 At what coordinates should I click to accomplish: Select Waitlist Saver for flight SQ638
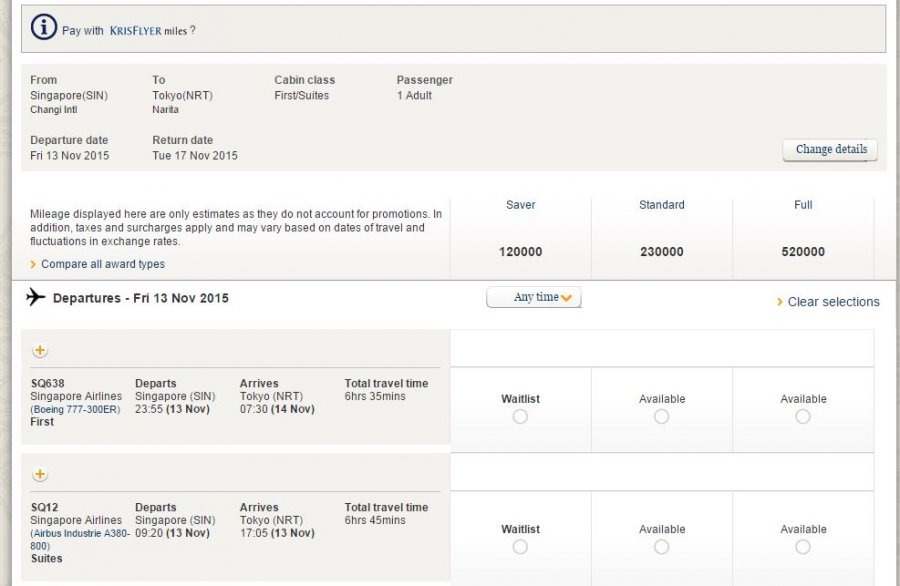[x=520, y=417]
